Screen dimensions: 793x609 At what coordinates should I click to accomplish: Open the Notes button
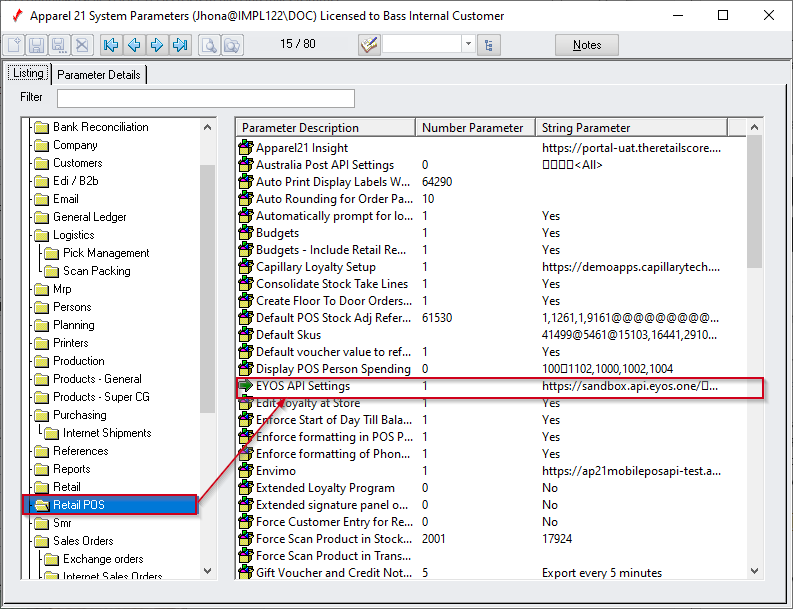pyautogui.click(x=587, y=45)
